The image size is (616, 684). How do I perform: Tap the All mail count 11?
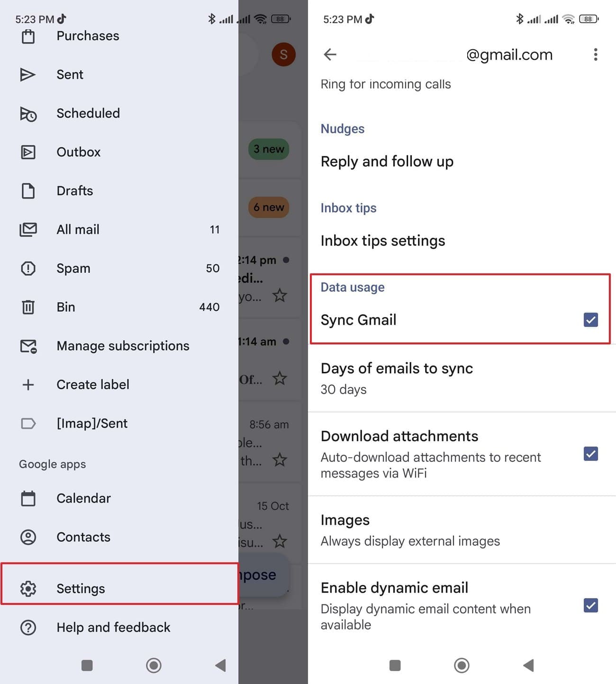[215, 230]
